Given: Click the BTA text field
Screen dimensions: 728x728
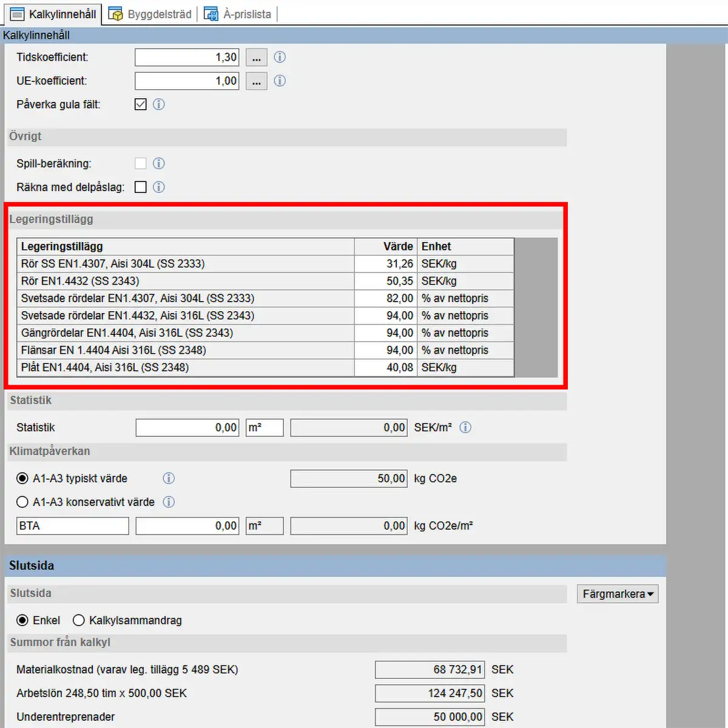Looking at the screenshot, I should (x=72, y=526).
